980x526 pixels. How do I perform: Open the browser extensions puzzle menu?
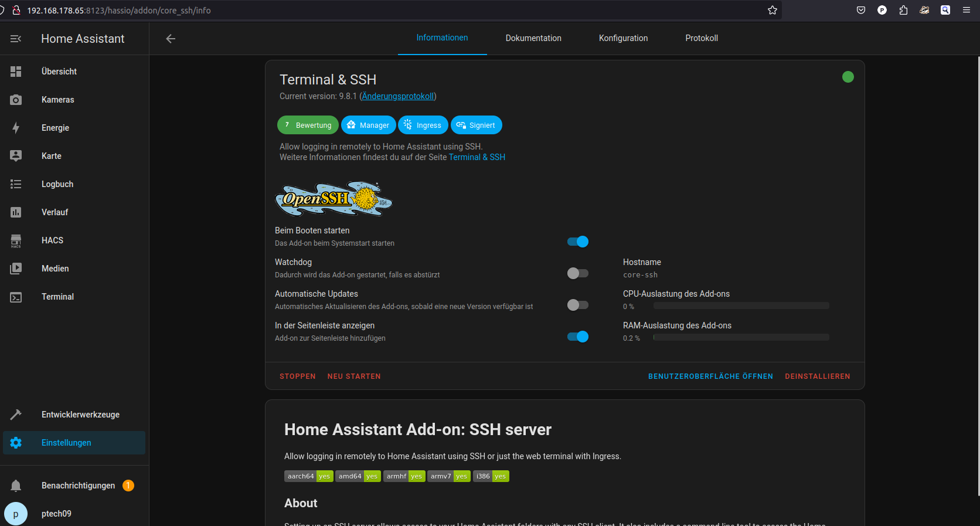pos(903,10)
